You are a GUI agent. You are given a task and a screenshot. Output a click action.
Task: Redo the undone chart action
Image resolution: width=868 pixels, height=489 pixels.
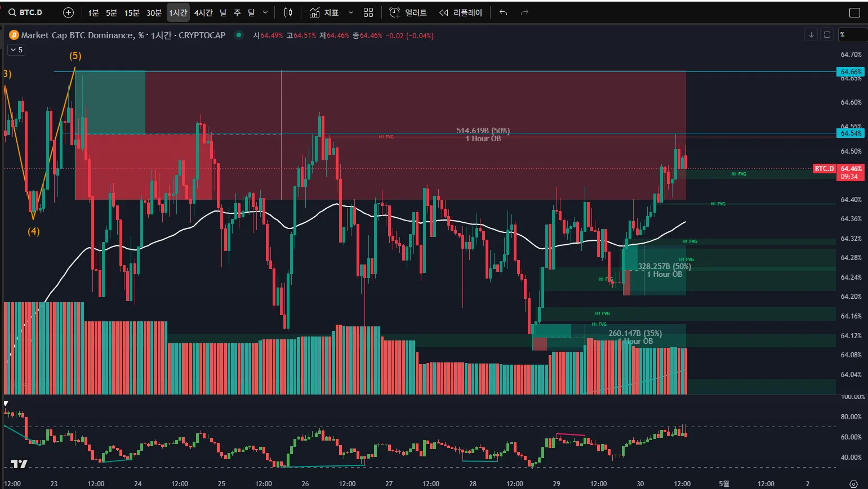pos(524,12)
